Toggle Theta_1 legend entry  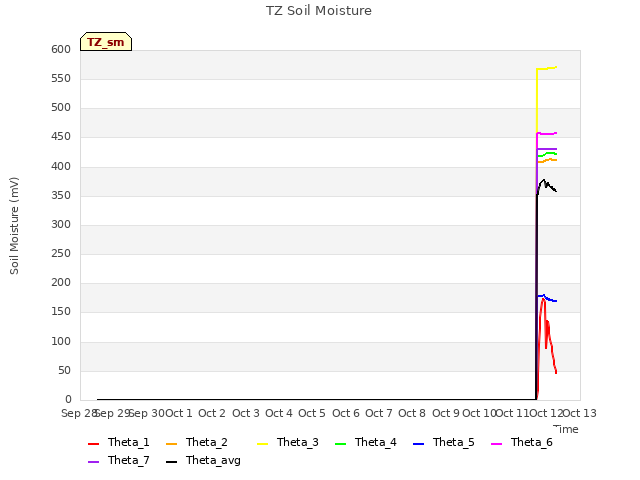click(119, 442)
